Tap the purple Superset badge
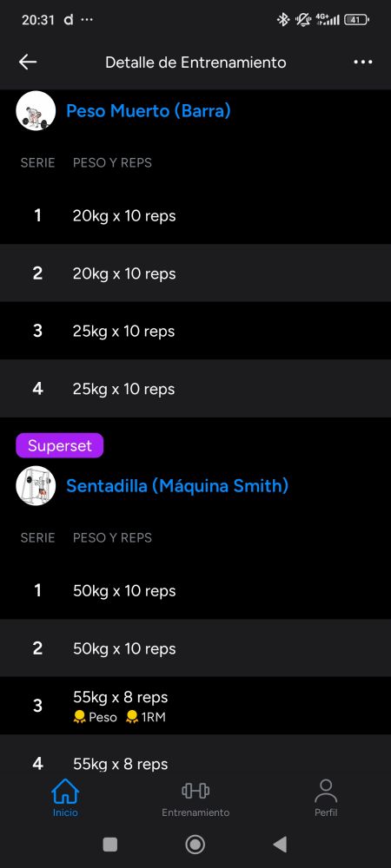This screenshot has width=391, height=868. [60, 445]
